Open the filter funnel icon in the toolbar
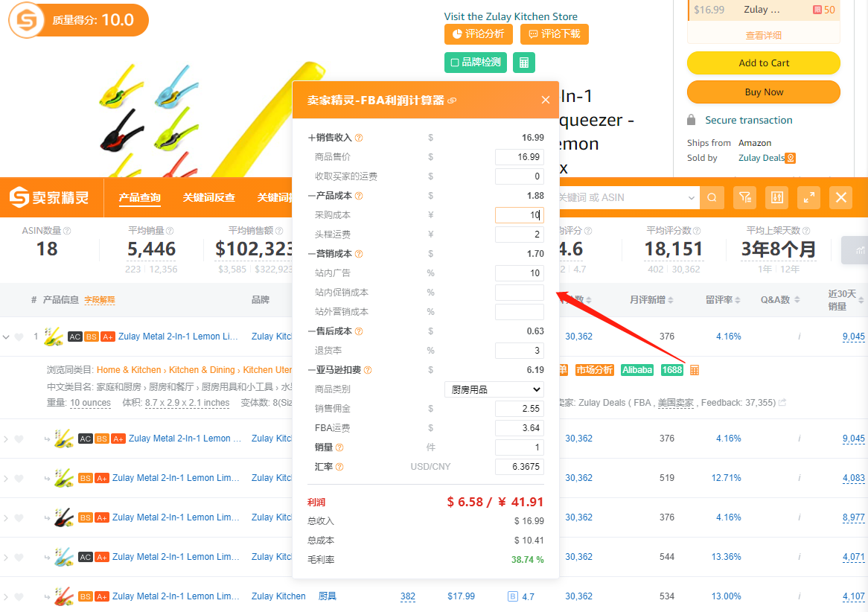This screenshot has width=868, height=612. pyautogui.click(x=744, y=197)
